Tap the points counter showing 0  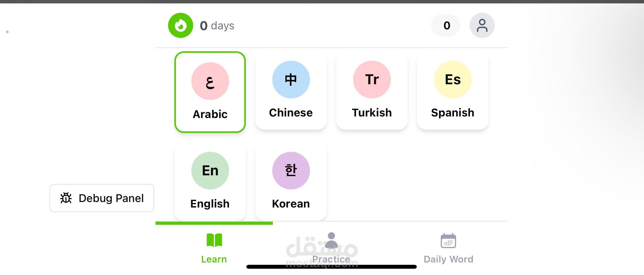click(x=447, y=25)
